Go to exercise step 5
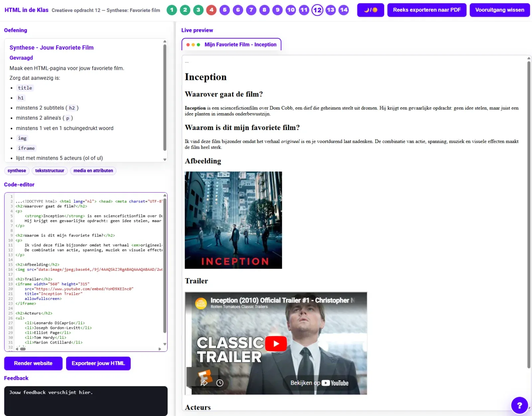Screen dimensions: 532x416 (225, 10)
